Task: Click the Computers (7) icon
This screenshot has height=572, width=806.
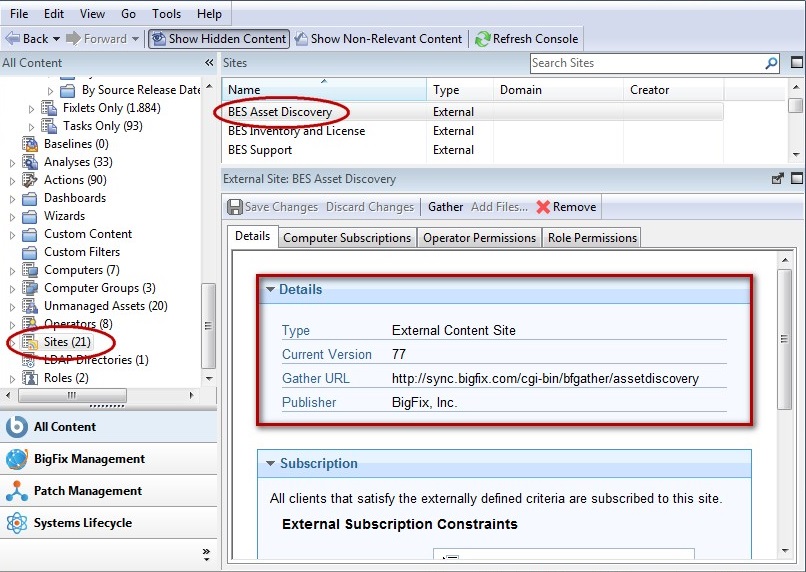Action: coord(30,270)
